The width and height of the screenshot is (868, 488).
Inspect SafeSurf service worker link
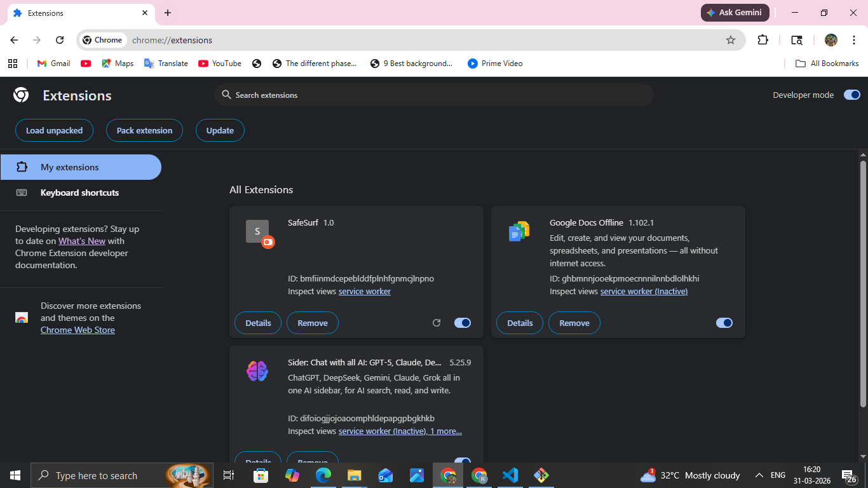click(365, 291)
